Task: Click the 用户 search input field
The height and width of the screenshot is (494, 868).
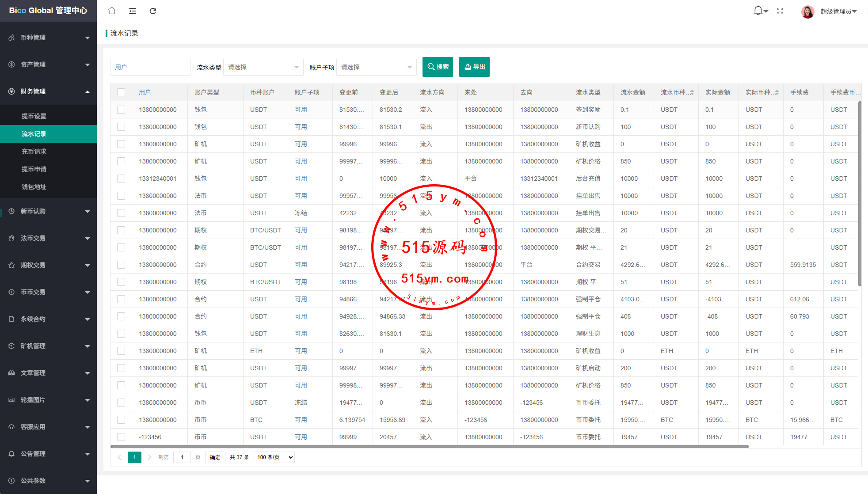Action: (150, 67)
